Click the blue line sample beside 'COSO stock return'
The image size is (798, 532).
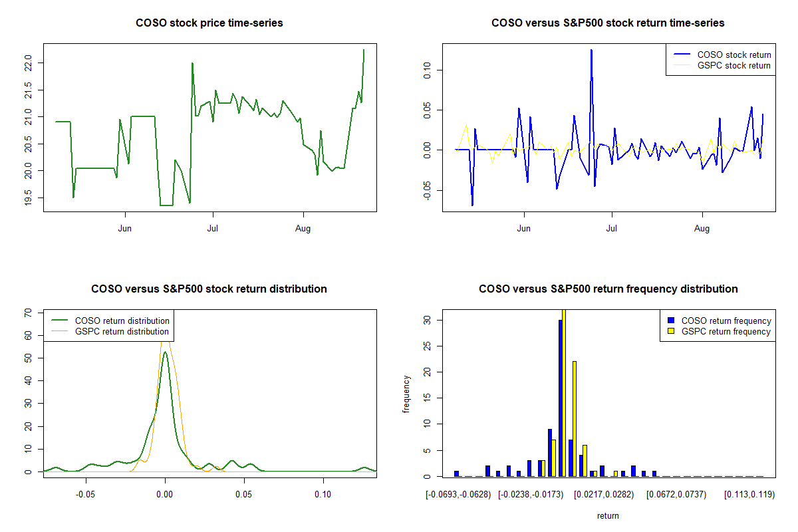pyautogui.click(x=682, y=55)
